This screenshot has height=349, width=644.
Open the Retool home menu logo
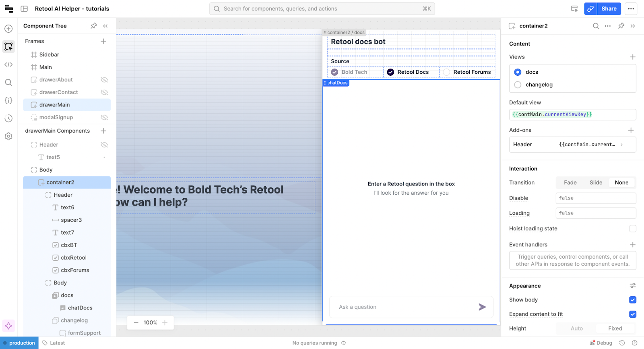(9, 8)
